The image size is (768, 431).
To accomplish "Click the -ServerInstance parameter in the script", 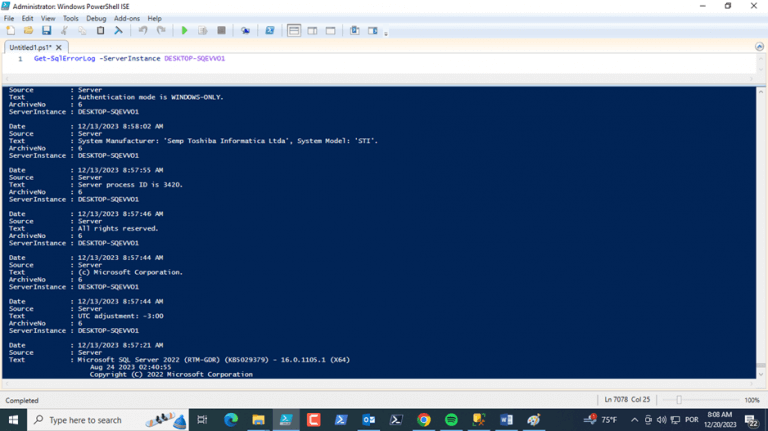I will tap(130, 58).
